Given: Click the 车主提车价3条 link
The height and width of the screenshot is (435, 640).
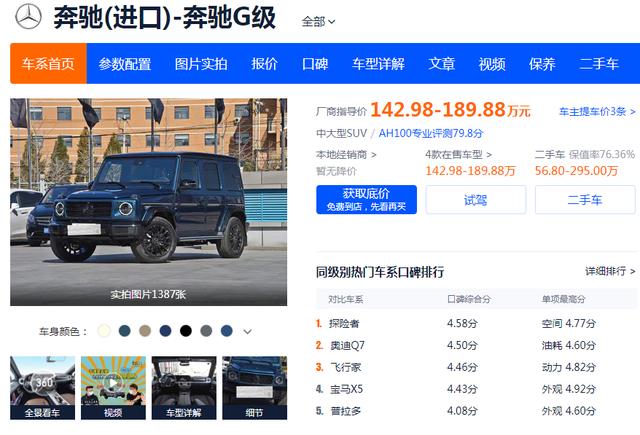Looking at the screenshot, I should pos(597,111).
